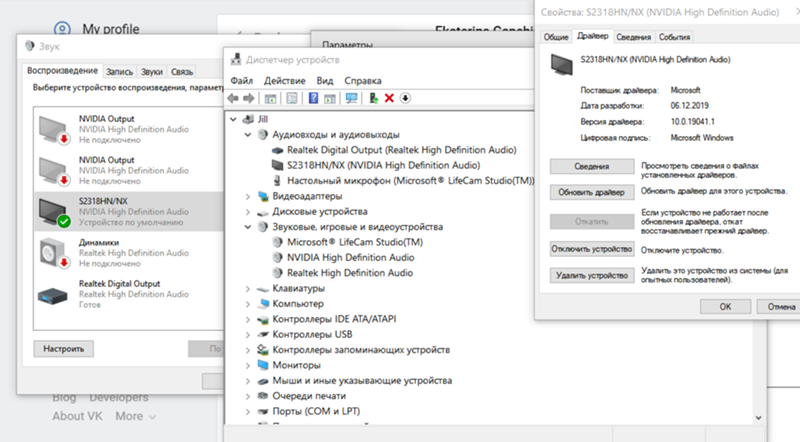800x442 pixels.
Task: Click the Forward arrow in Device Manager toolbar
Action: (x=248, y=98)
